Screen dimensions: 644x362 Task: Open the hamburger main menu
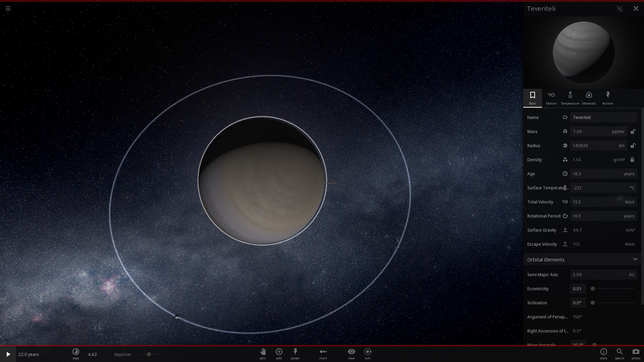point(8,8)
